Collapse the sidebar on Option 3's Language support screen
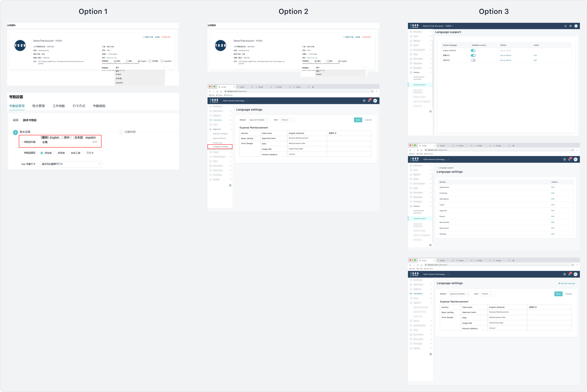587x392 pixels. (x=431, y=111)
